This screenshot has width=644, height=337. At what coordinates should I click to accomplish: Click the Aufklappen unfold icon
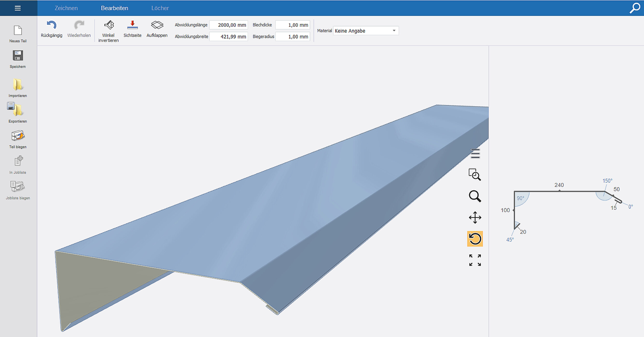pos(157,25)
